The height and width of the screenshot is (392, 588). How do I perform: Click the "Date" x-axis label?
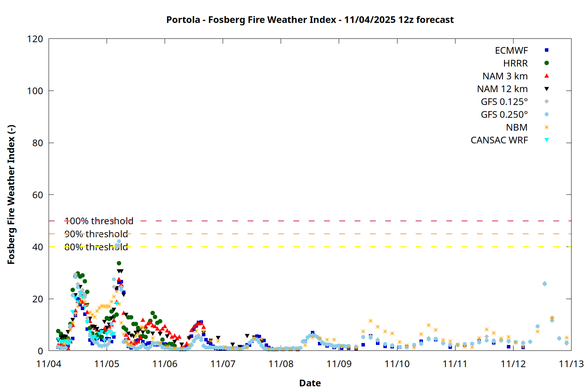tap(310, 383)
